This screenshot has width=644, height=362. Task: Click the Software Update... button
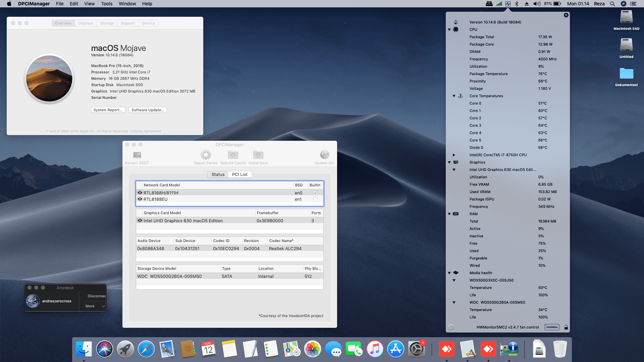(x=148, y=110)
